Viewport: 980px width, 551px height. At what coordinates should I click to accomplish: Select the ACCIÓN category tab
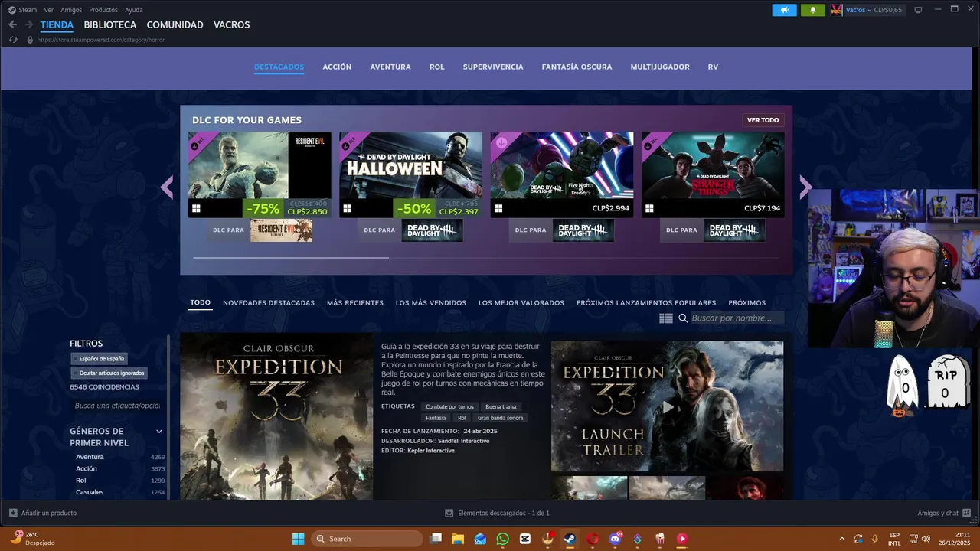337,67
